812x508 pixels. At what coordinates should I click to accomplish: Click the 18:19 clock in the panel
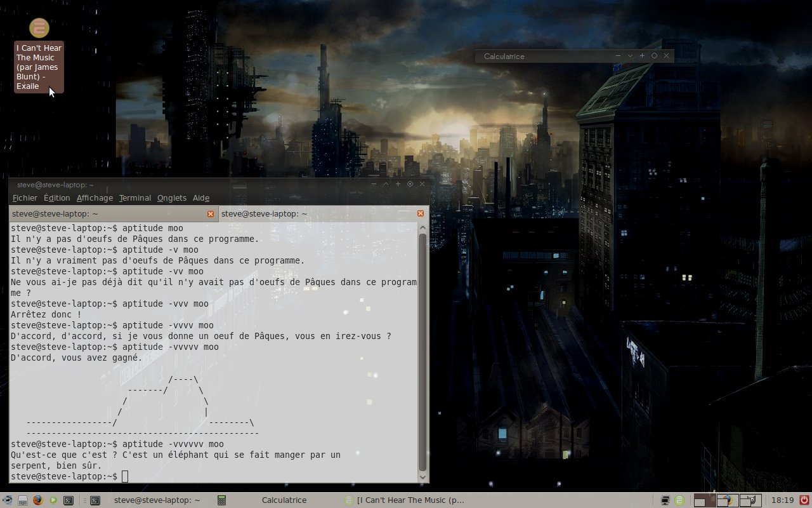(782, 500)
